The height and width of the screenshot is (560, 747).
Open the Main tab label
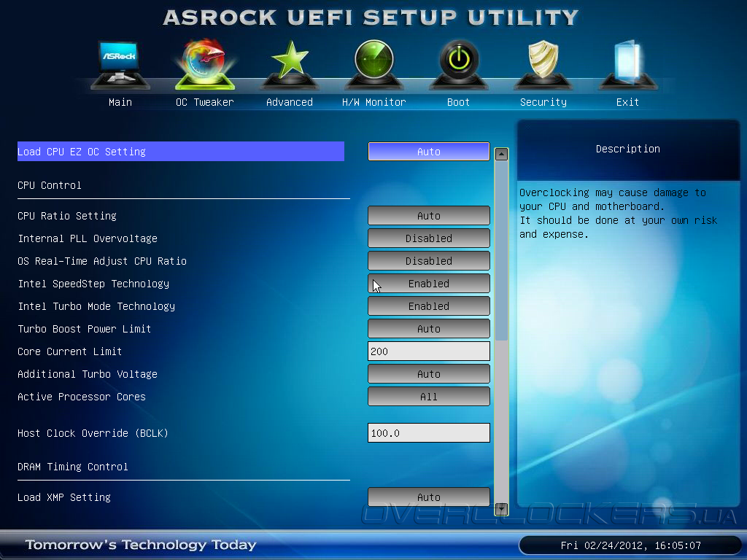click(x=120, y=102)
